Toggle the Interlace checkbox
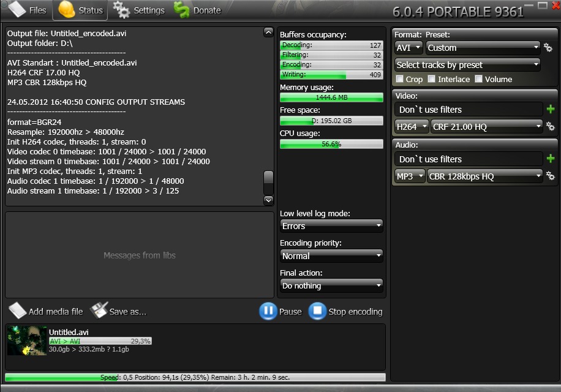The image size is (561, 392). [x=431, y=79]
